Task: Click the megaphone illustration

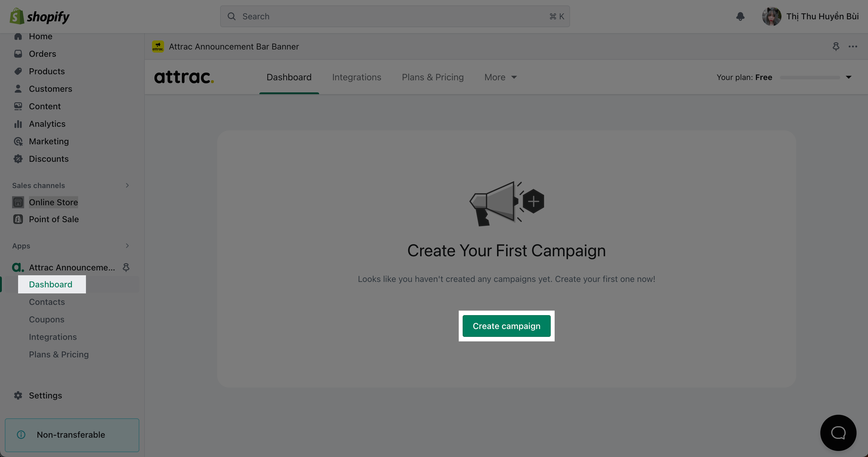Action: pos(506,203)
